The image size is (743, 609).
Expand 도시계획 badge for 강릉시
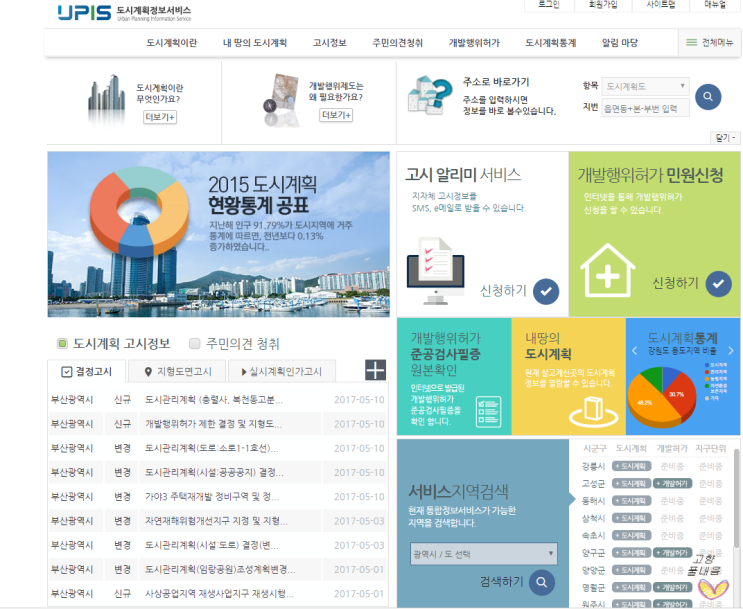coord(632,466)
